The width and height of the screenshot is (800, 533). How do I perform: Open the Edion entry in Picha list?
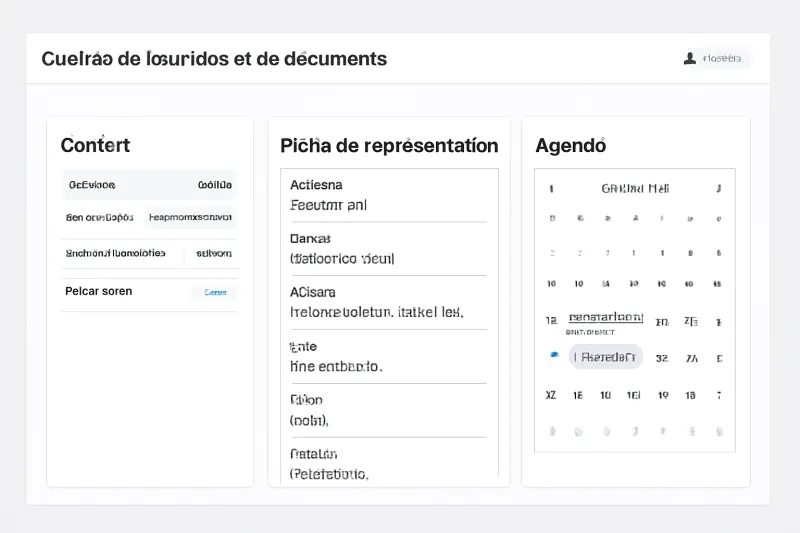(x=388, y=410)
